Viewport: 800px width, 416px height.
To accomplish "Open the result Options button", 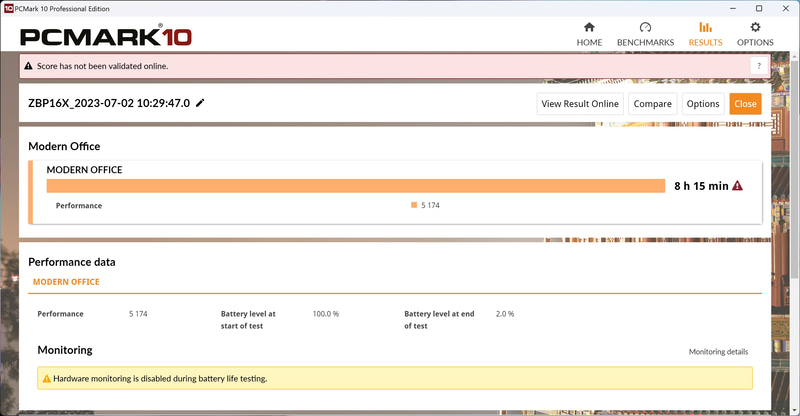I will coord(703,104).
